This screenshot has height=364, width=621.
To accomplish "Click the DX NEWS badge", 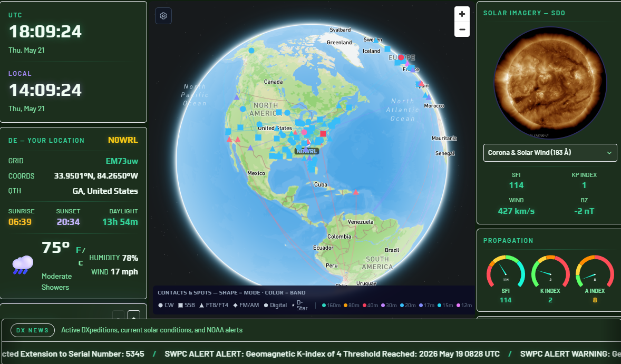I will (x=33, y=330).
